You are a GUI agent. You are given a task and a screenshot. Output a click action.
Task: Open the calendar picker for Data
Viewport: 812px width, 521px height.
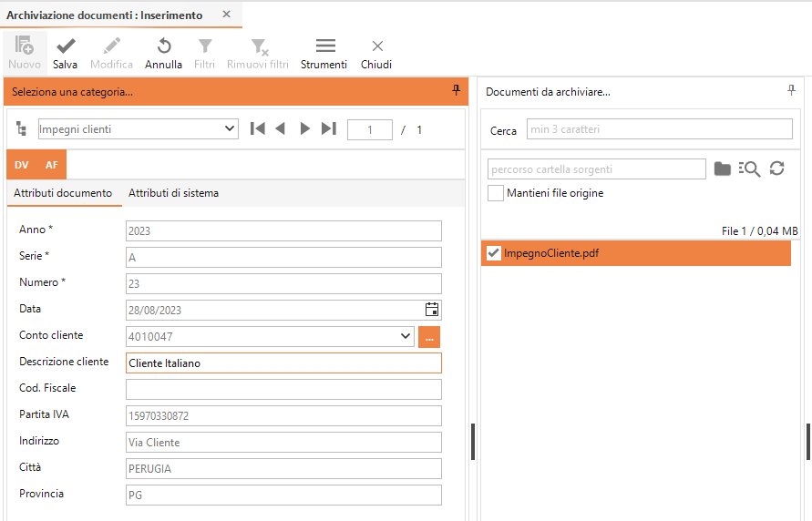[432, 310]
